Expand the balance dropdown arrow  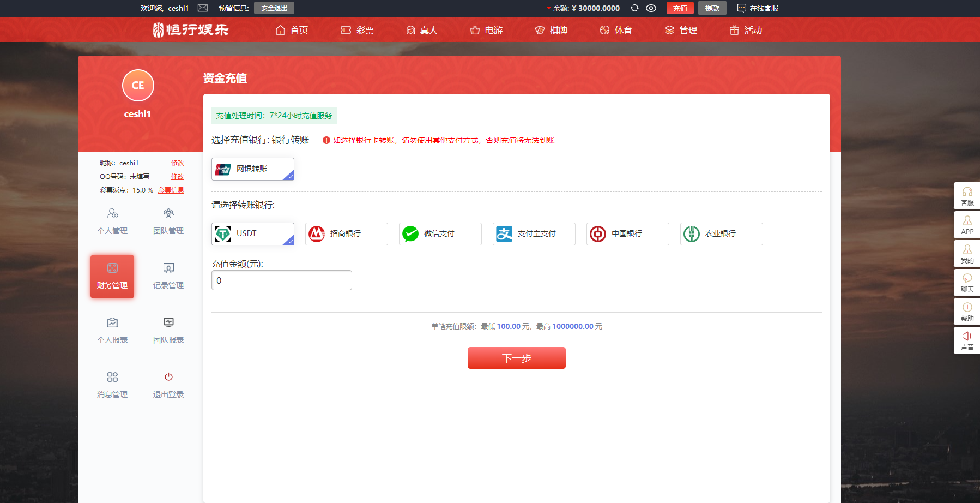pyautogui.click(x=548, y=8)
